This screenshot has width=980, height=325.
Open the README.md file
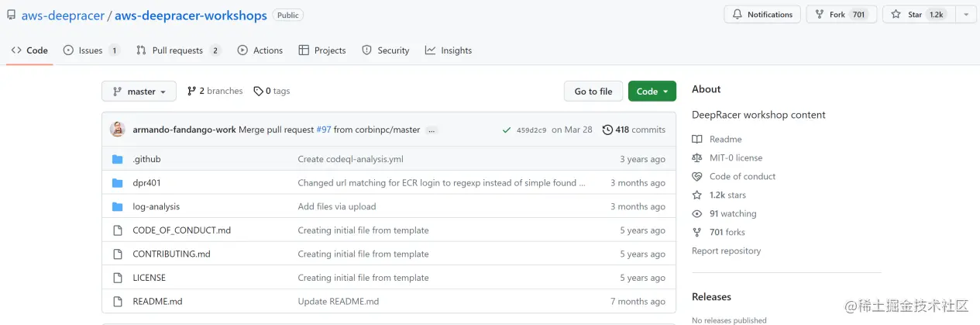click(157, 301)
